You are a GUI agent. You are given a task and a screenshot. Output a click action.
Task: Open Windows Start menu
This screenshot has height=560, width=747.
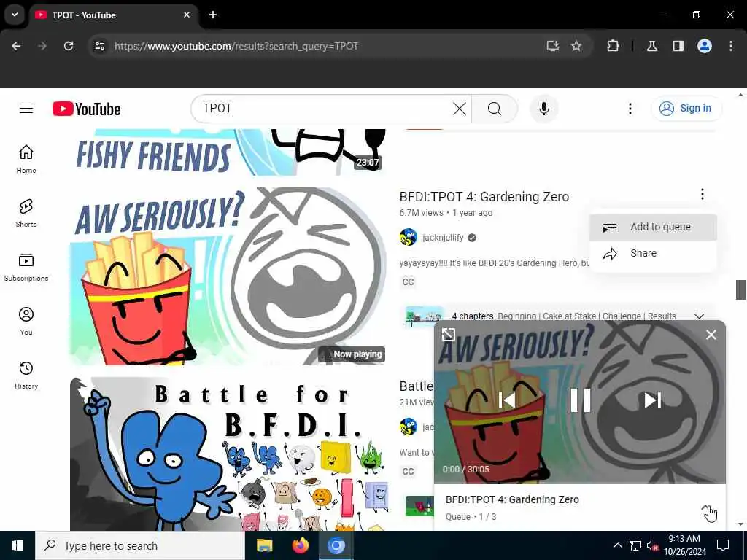tap(18, 545)
